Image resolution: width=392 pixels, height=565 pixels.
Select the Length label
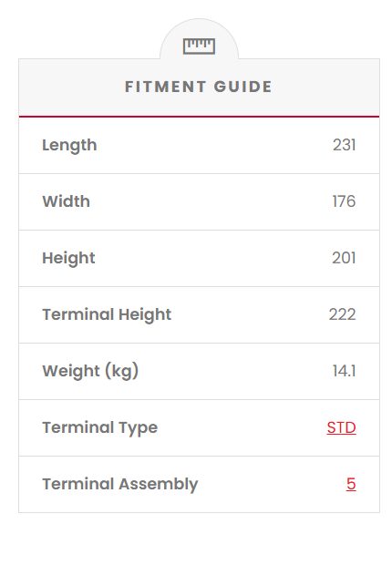click(69, 146)
